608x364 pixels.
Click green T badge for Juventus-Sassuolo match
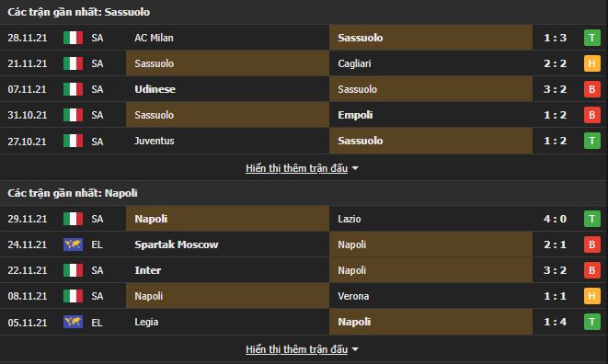pos(591,141)
